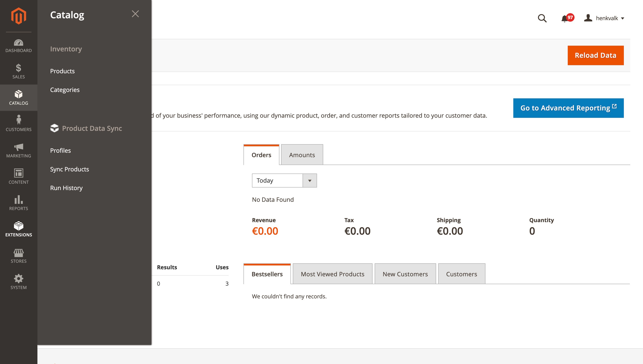Viewport: 643px width, 364px height.
Task: Open the Content sidebar icon
Action: (18, 176)
